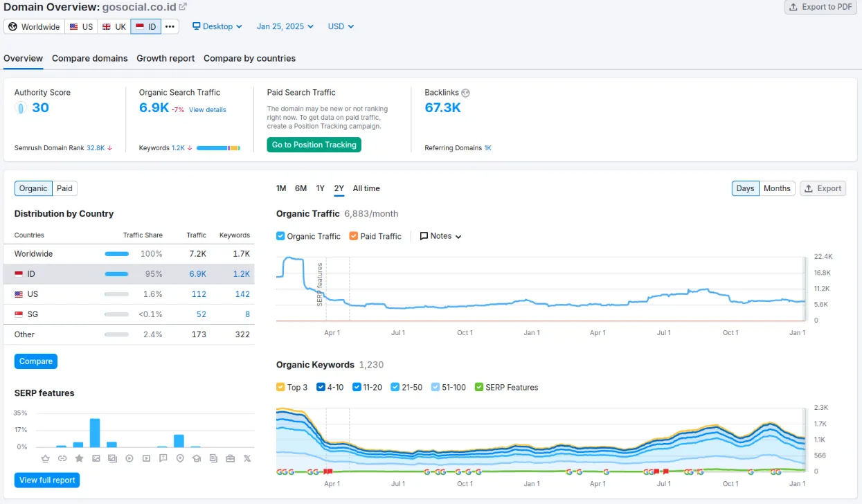The image size is (862, 504).
Task: Click the tallest bar in SERP features chart
Action: (95, 433)
